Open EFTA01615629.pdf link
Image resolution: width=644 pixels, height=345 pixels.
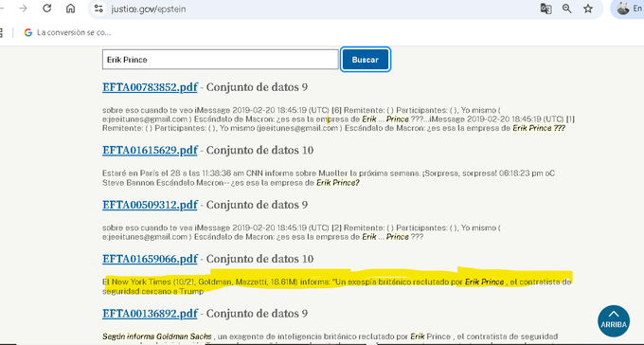[150, 150]
